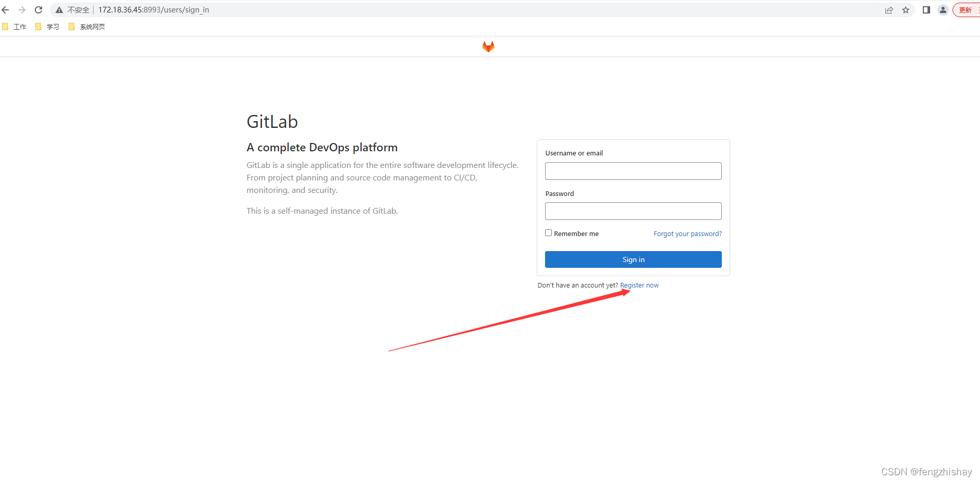Click the Register now link
This screenshot has height=482, width=980.
[640, 285]
